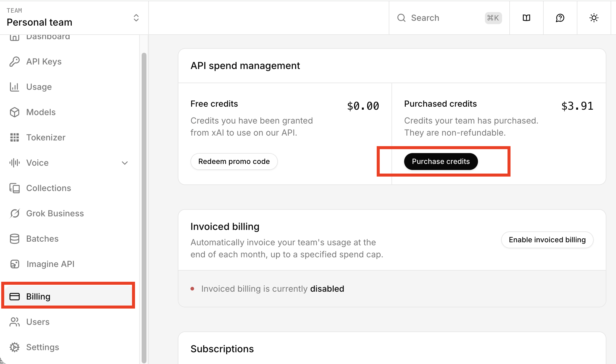
Task: Click the Tokenizer grid icon
Action: (x=14, y=137)
